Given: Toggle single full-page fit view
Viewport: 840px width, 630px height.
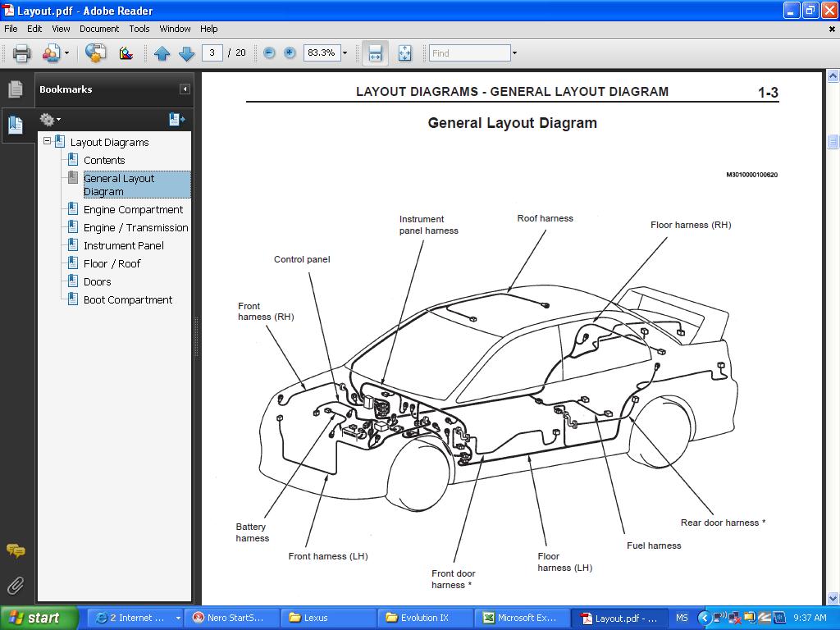Looking at the screenshot, I should pos(404,53).
